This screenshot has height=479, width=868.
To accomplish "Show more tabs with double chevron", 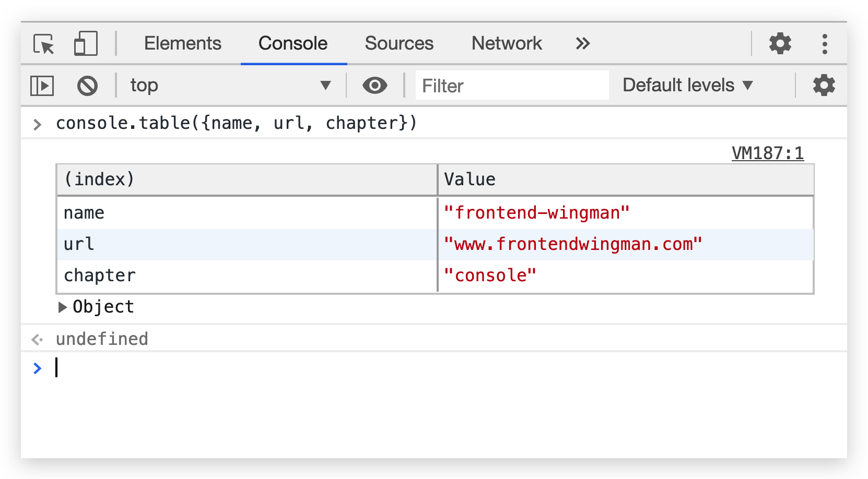I will point(583,43).
